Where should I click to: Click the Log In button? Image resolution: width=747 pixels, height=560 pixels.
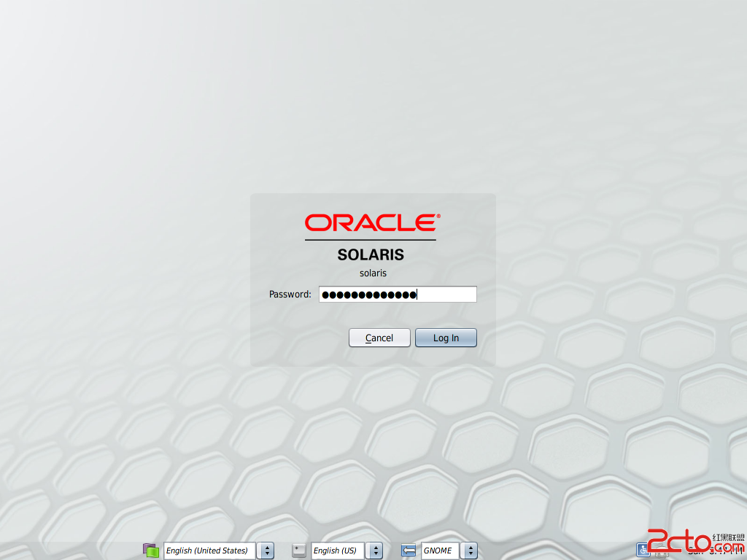pos(446,338)
